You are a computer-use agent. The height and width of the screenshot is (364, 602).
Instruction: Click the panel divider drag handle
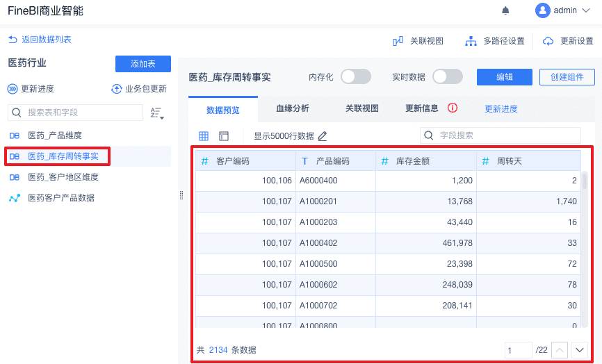click(x=181, y=195)
